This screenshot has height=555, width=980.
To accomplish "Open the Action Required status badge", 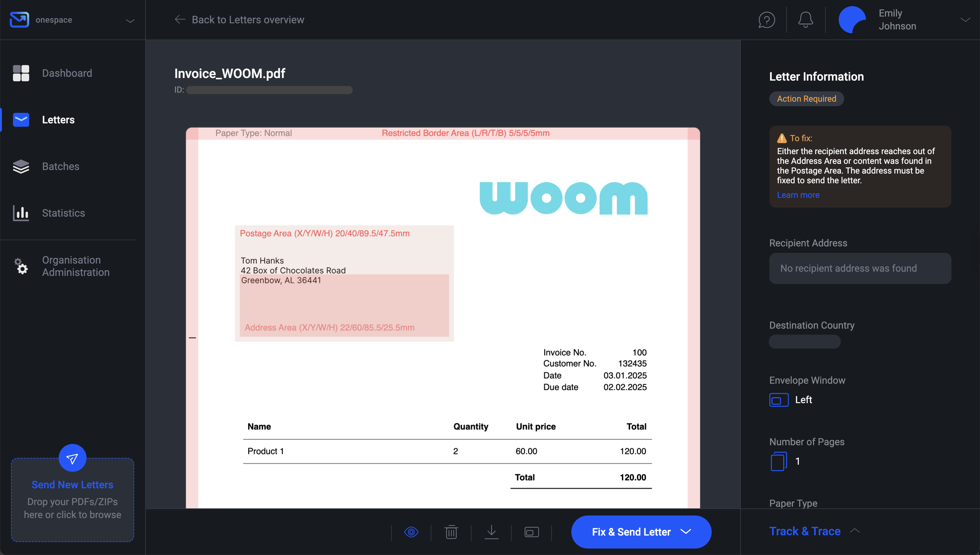I will [x=806, y=98].
